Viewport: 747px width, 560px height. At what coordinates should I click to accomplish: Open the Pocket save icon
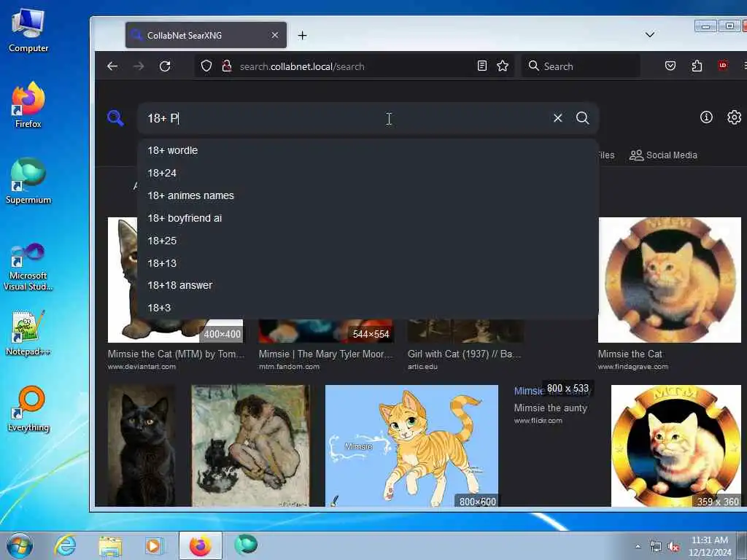pos(670,66)
